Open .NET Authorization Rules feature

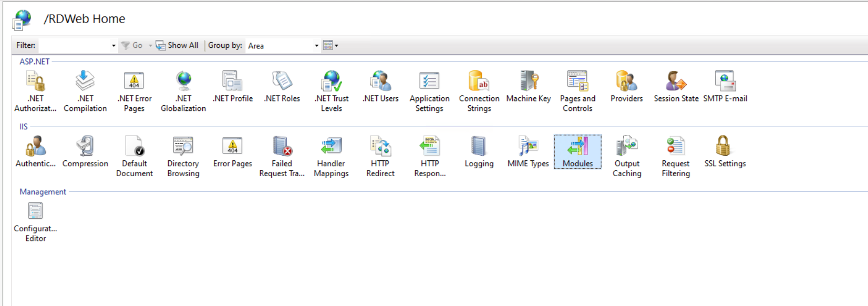click(x=35, y=91)
